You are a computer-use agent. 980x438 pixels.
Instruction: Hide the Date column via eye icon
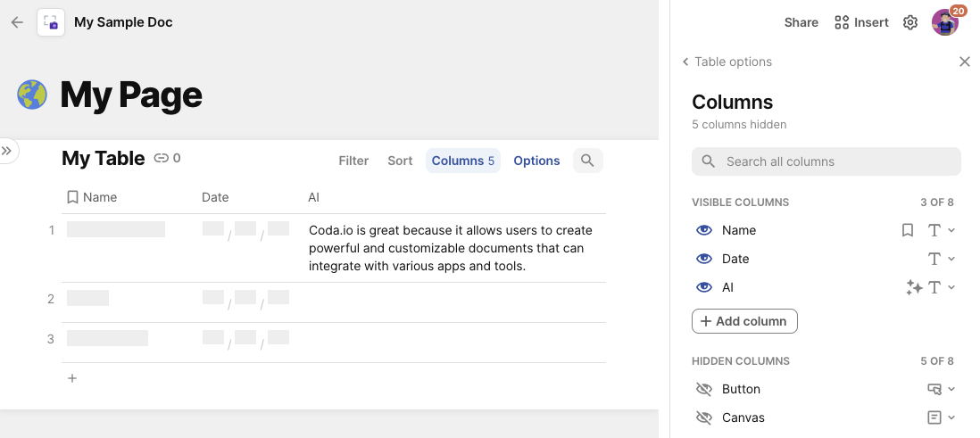pos(704,259)
